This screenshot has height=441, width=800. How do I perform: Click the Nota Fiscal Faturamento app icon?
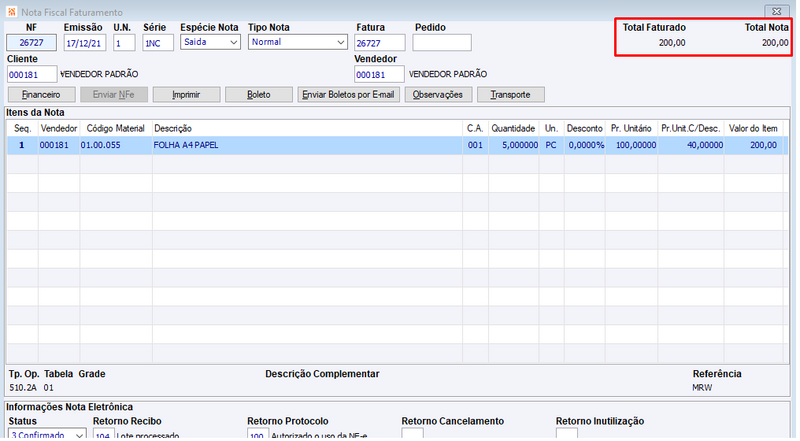tap(12, 12)
